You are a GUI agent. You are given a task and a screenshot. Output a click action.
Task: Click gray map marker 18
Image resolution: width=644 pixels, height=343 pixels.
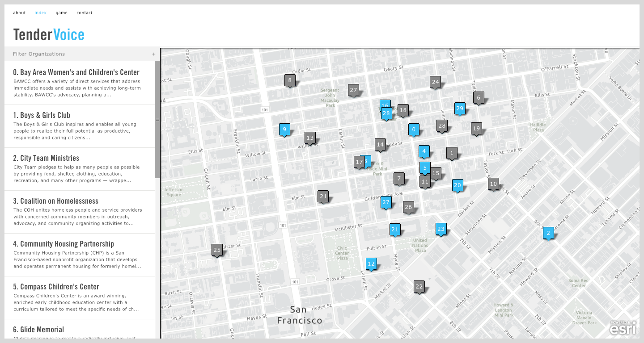tap(403, 110)
